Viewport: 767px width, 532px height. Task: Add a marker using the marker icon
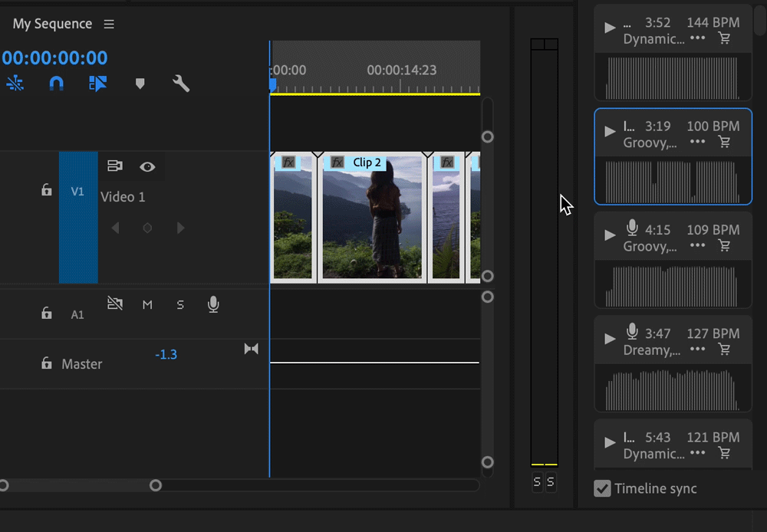point(140,84)
